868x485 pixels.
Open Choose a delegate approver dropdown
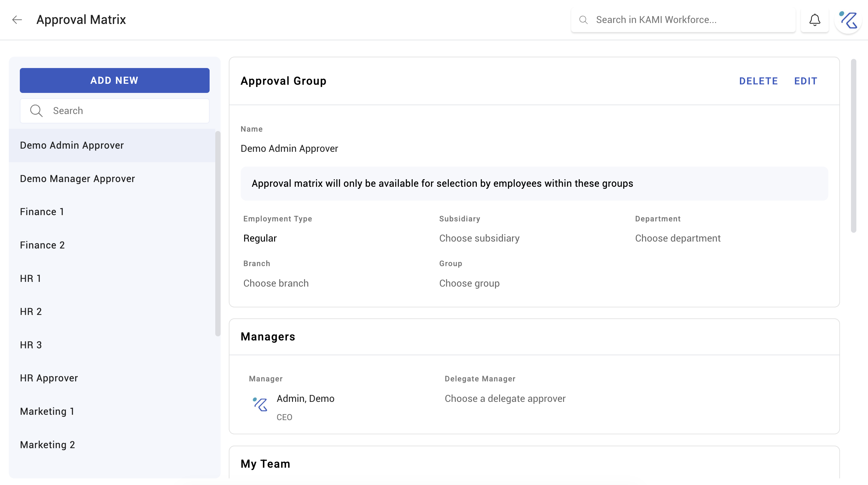(x=505, y=399)
